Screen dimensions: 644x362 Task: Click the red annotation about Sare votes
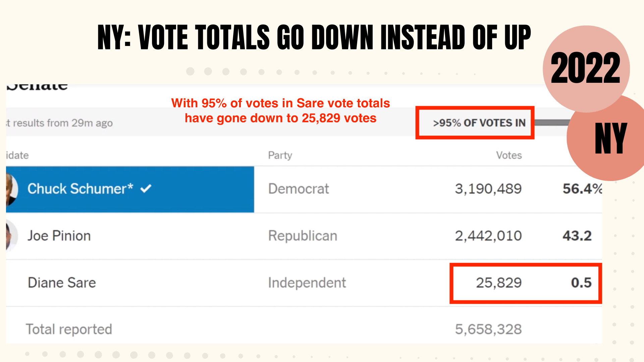[x=280, y=111]
